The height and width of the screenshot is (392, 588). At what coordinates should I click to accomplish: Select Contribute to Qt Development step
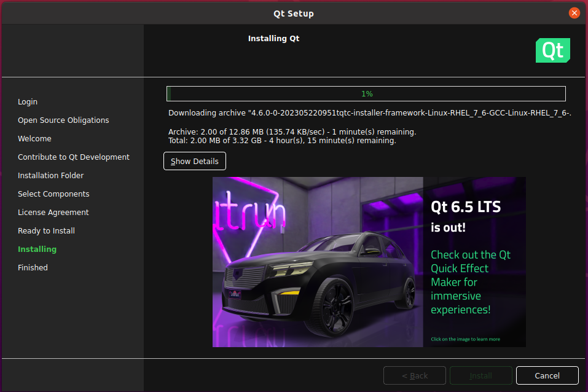tap(74, 157)
